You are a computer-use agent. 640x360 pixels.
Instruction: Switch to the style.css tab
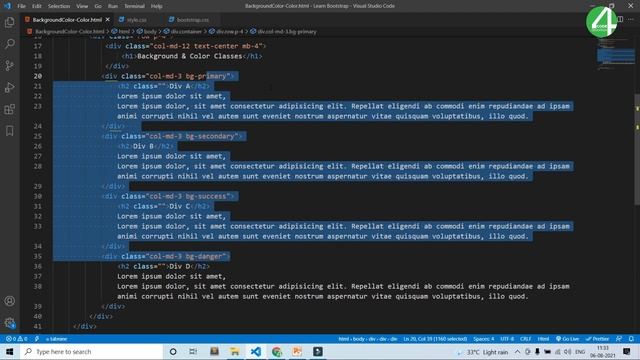137,20
